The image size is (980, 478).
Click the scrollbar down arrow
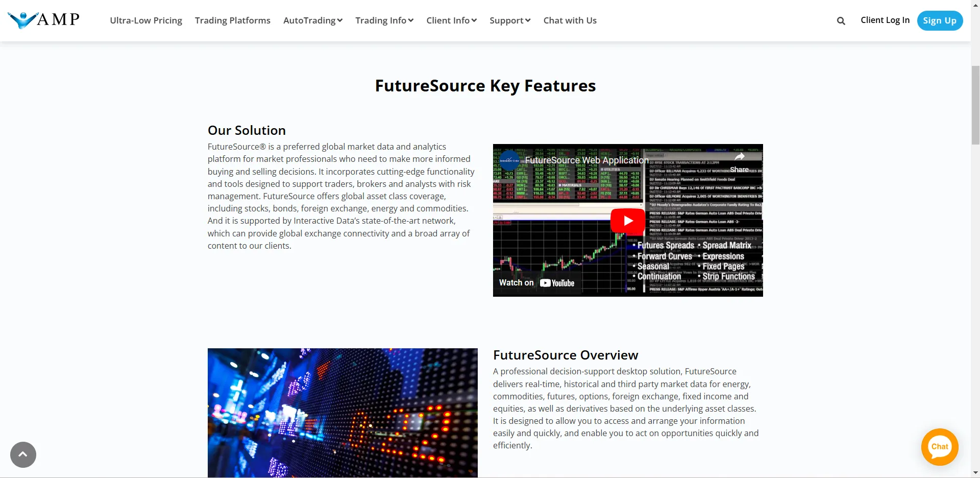[x=975, y=473]
